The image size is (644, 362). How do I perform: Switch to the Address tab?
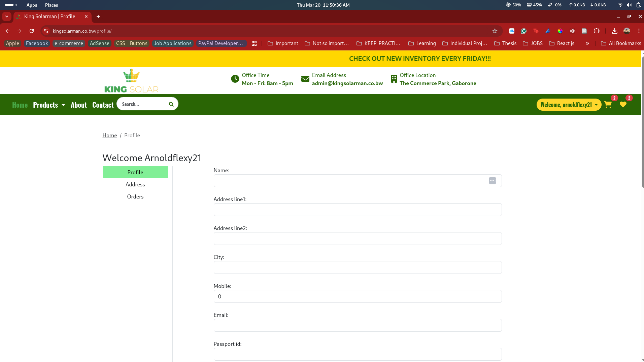pyautogui.click(x=135, y=184)
